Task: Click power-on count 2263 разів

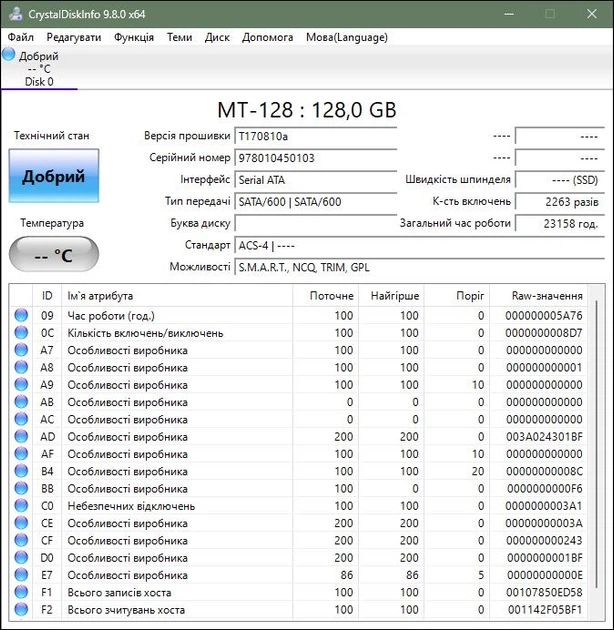Action: click(x=560, y=201)
